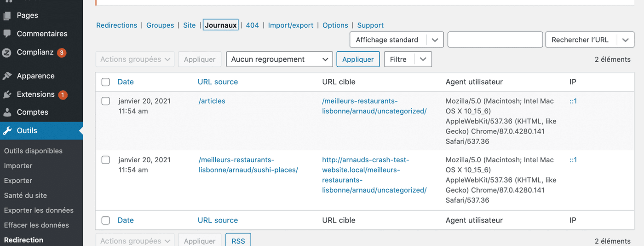Open the Import/export tab
The width and height of the screenshot is (644, 246).
tap(290, 25)
